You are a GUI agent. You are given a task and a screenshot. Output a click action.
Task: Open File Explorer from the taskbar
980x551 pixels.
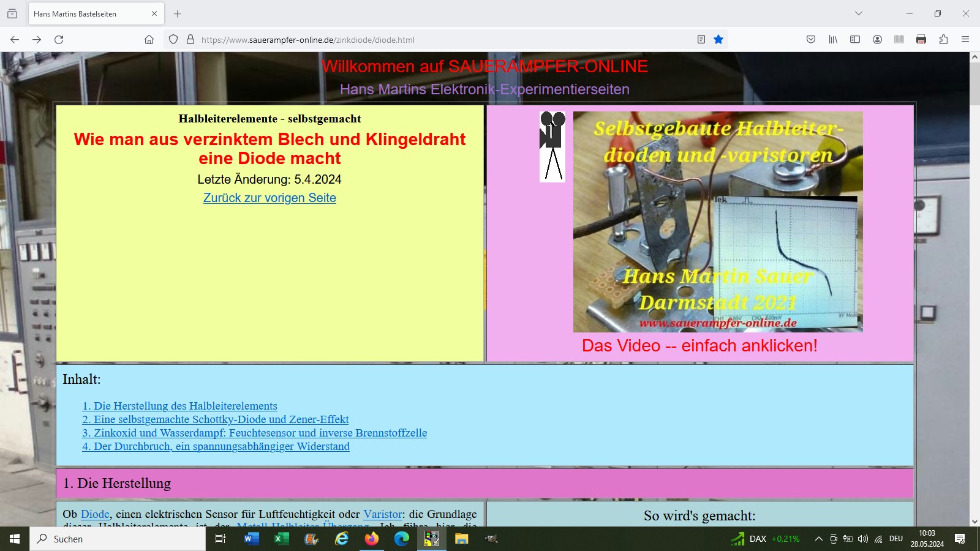pos(462,539)
